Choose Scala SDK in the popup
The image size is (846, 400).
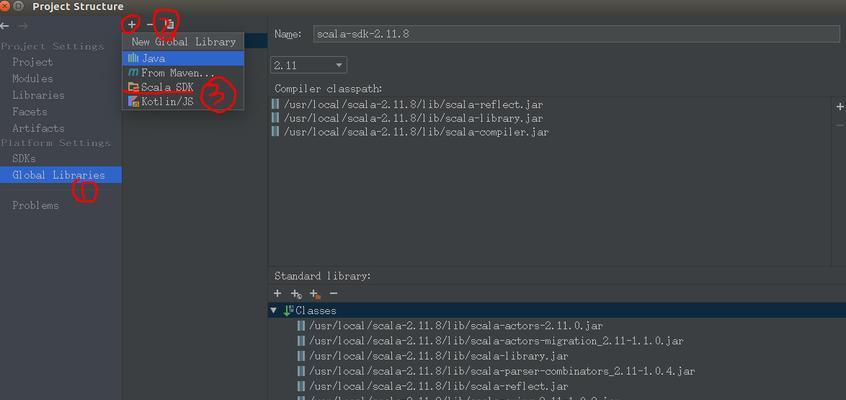pyautogui.click(x=183, y=87)
